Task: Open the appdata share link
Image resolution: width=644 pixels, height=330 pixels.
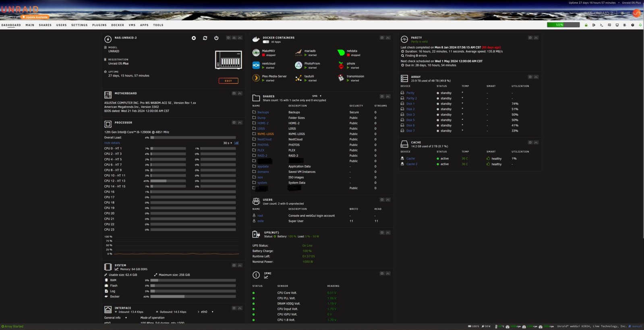Action: [x=263, y=166]
